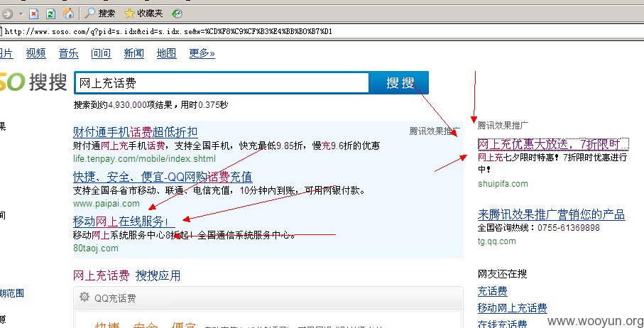Open the 收藏夹 favorites star
This screenshot has height=328, width=644.
[x=143, y=13]
